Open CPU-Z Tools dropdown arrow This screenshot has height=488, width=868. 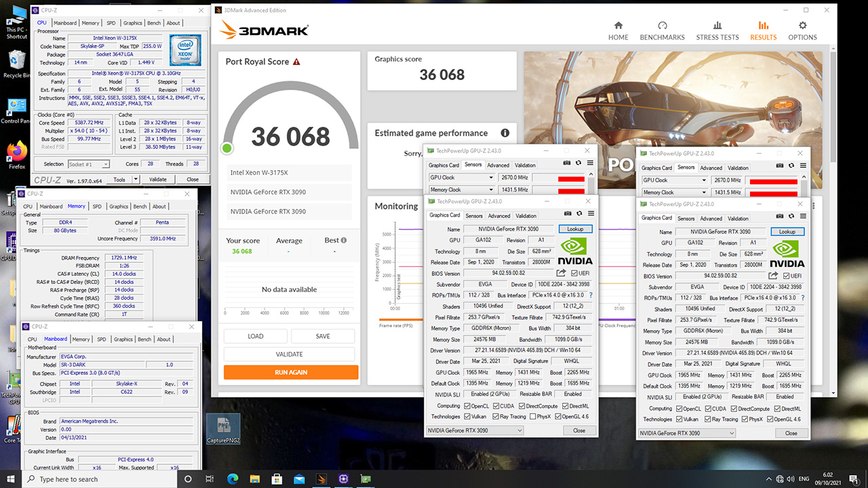tap(136, 180)
